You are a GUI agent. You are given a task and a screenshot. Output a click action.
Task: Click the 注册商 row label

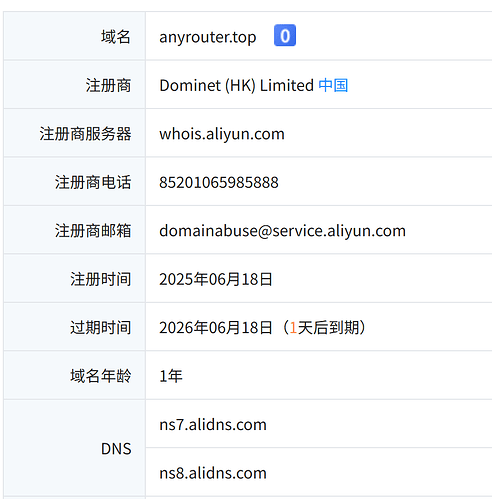coord(108,85)
